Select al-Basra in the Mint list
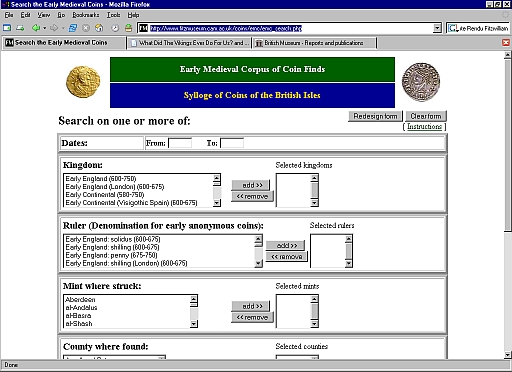 click(x=78, y=316)
